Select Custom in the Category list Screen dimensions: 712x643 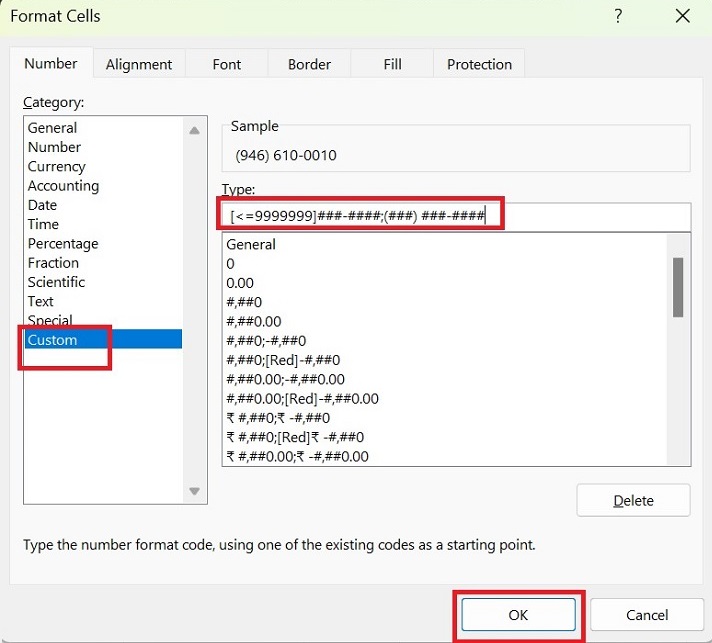[53, 340]
